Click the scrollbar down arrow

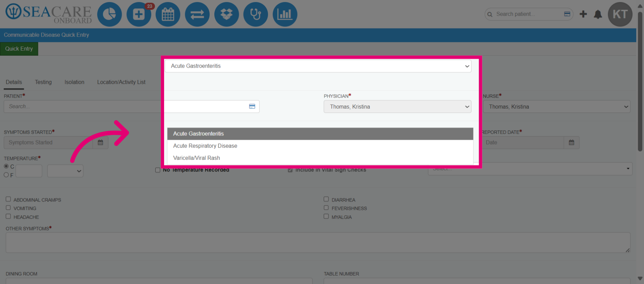tap(640, 279)
